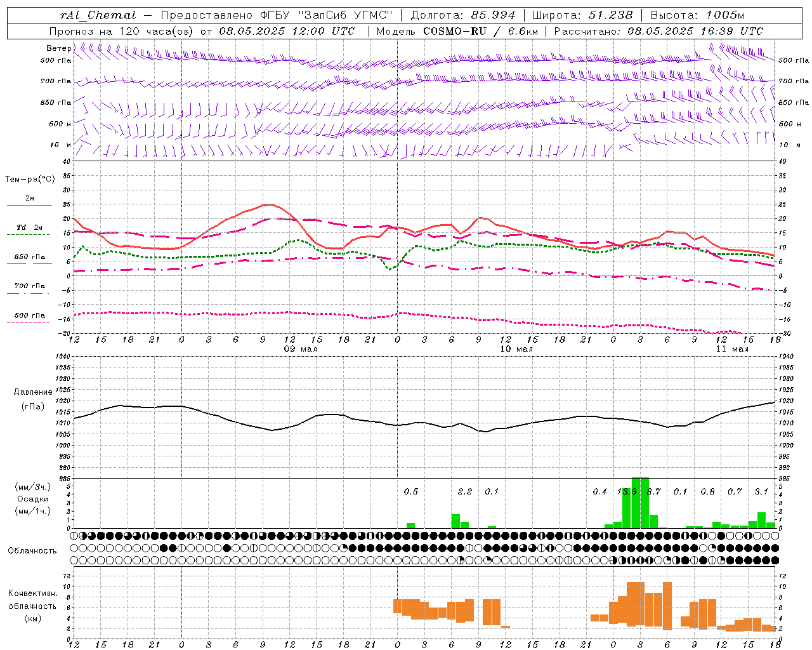
Task: Click the Облачность row label
Action: (32, 551)
